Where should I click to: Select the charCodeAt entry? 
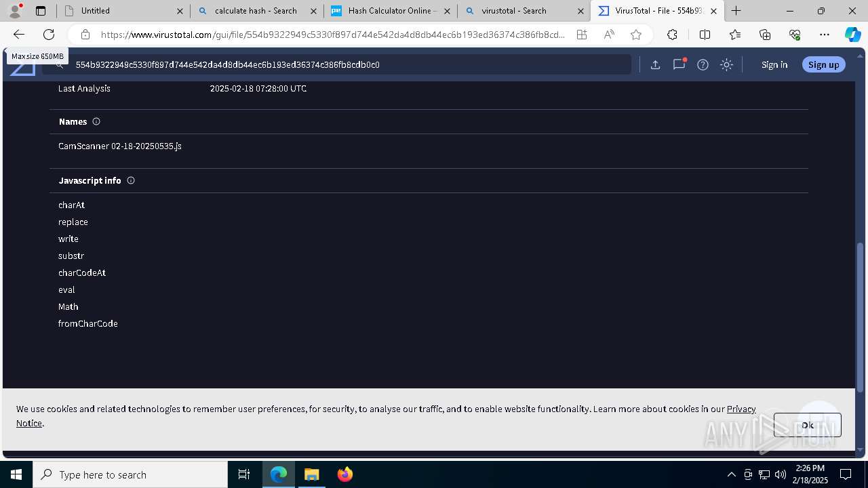(x=82, y=273)
